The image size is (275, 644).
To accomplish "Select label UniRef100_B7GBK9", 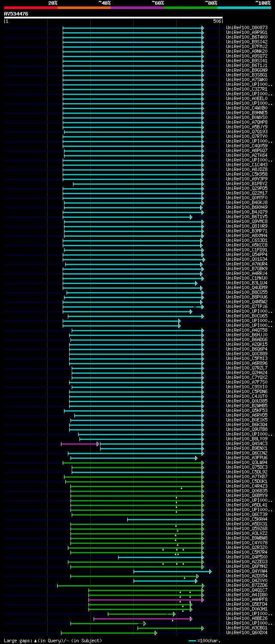I will 247,269.
